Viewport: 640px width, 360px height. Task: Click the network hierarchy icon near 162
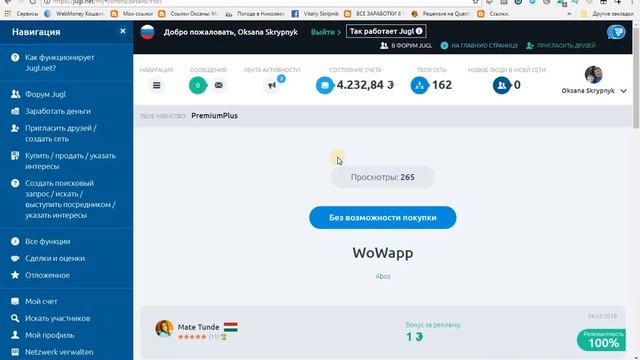[419, 85]
